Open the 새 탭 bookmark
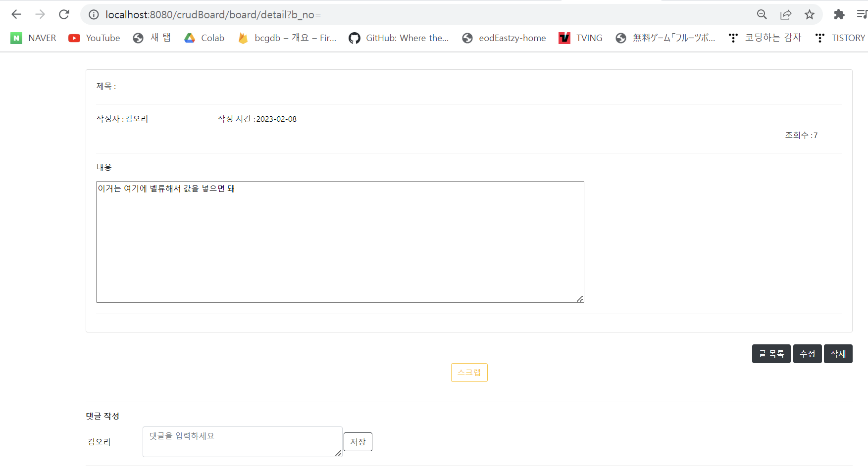 pos(152,38)
